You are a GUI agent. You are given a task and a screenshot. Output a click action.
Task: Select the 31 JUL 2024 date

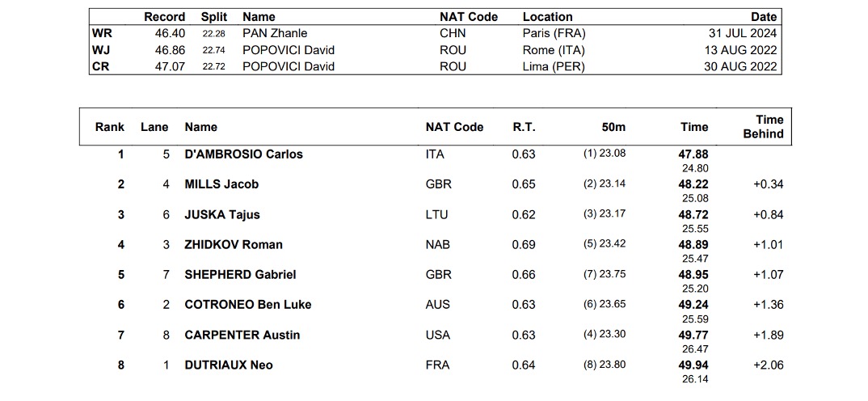740,34
